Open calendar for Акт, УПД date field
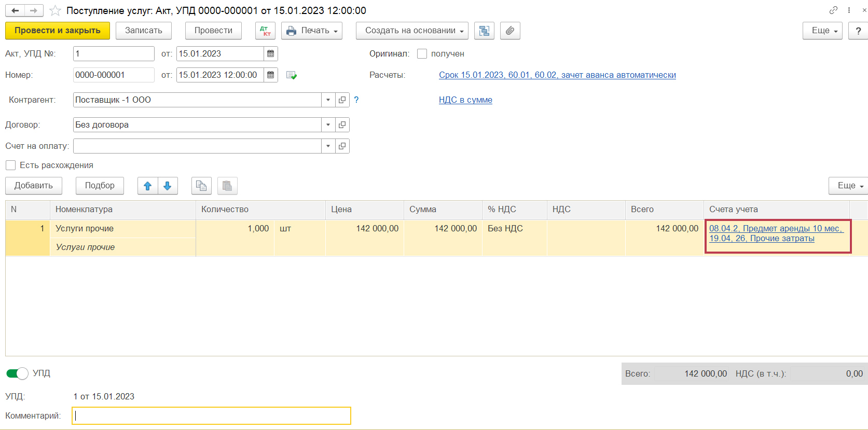This screenshot has width=868, height=430. point(270,53)
